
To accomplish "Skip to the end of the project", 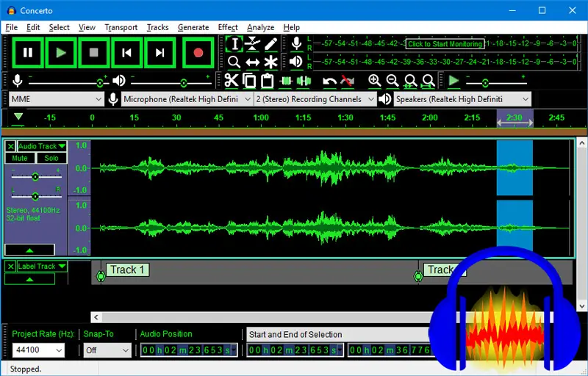I will (x=159, y=52).
